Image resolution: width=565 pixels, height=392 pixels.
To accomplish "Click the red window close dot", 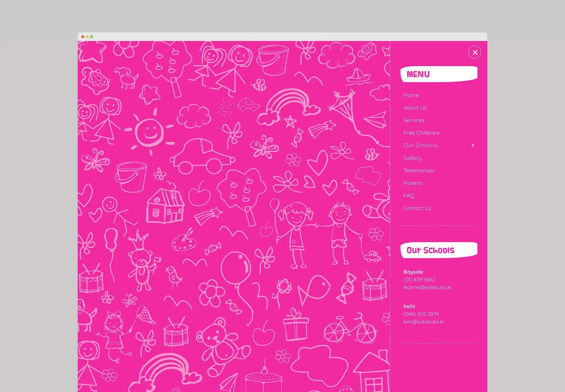I will pos(83,36).
